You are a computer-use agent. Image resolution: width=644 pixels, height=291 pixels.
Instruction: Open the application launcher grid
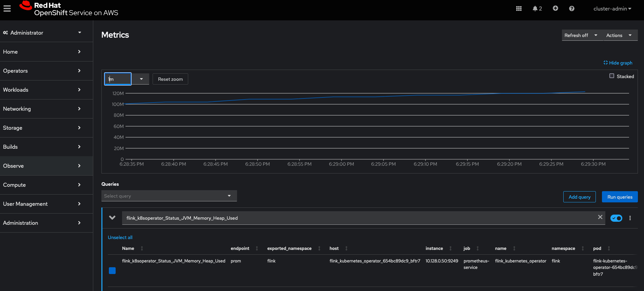click(x=519, y=8)
